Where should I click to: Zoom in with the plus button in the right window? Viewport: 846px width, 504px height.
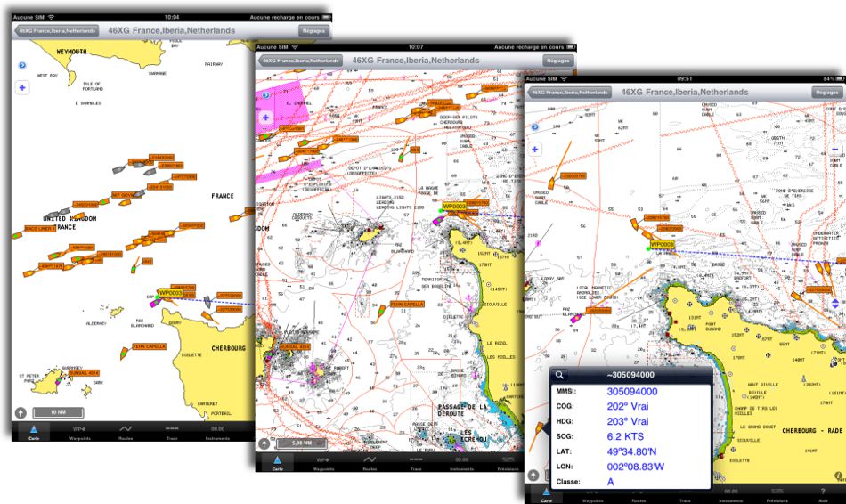[534, 150]
